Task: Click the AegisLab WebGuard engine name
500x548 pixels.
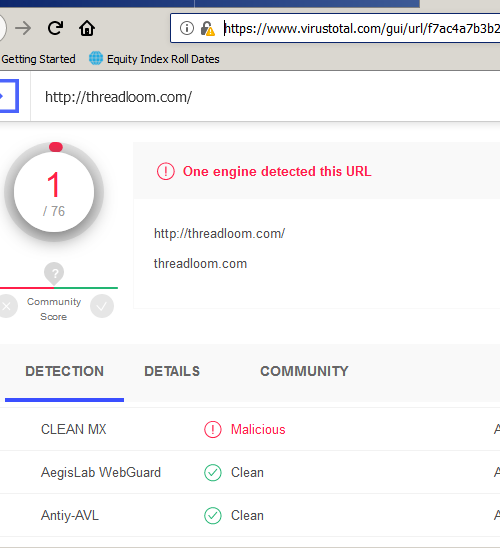Action: [x=101, y=473]
